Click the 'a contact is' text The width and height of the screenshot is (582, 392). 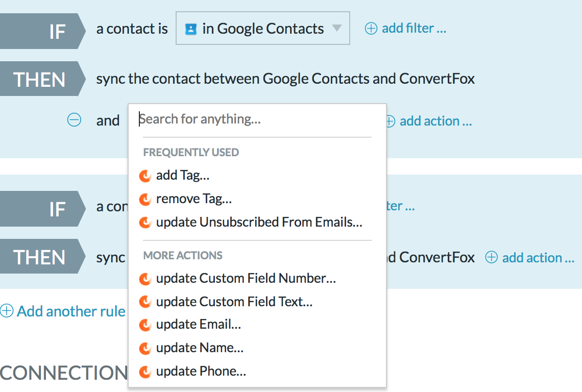pos(132,29)
